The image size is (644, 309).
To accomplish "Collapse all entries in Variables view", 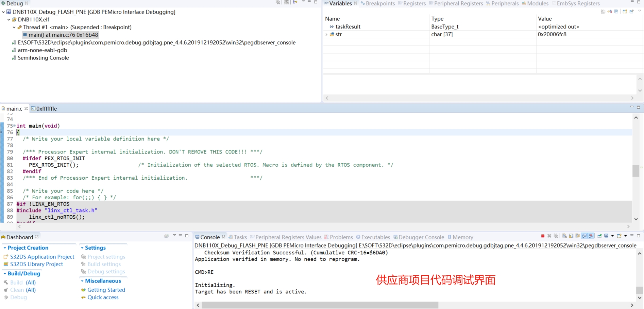I will pos(616,11).
